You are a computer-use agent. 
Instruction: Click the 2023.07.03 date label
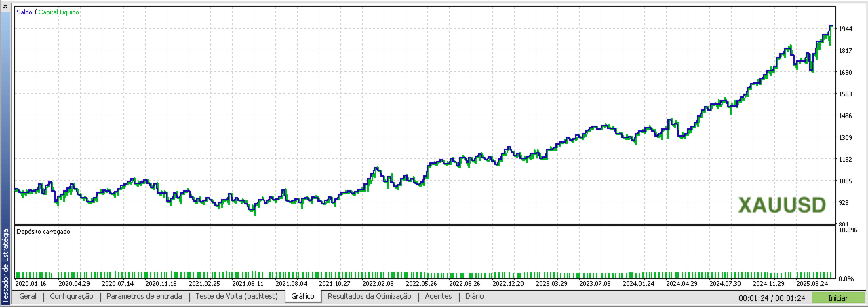click(595, 284)
